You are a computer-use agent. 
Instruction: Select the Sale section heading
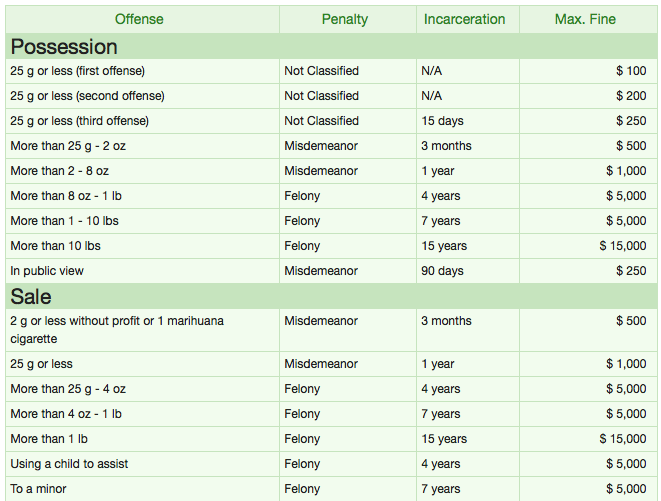coord(31,296)
